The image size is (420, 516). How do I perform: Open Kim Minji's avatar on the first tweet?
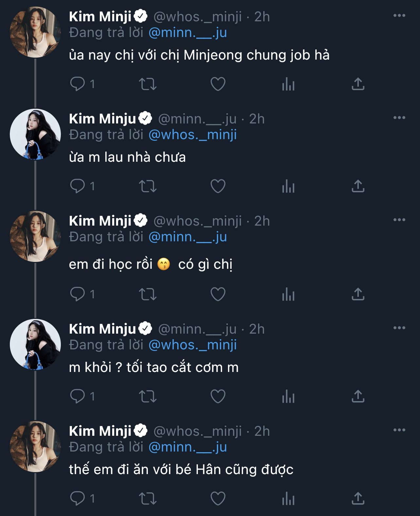pyautogui.click(x=35, y=32)
